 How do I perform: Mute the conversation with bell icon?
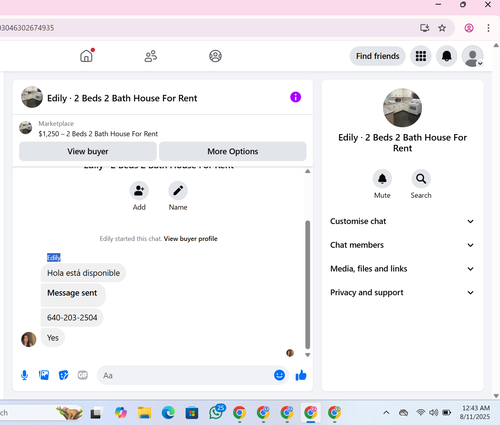[x=382, y=179]
